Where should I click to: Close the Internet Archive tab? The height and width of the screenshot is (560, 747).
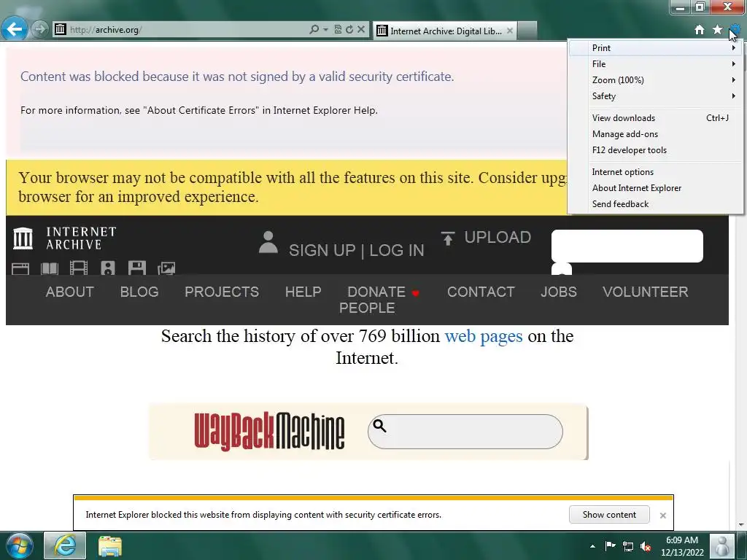(510, 31)
